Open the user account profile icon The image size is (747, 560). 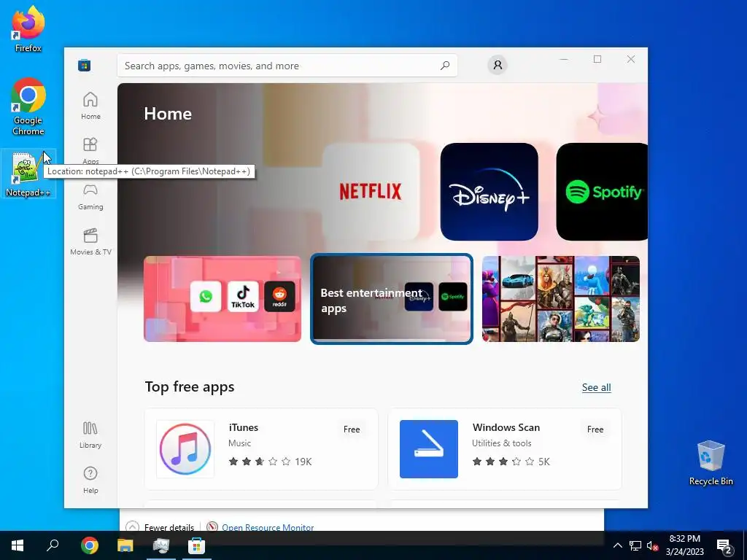[x=498, y=65]
